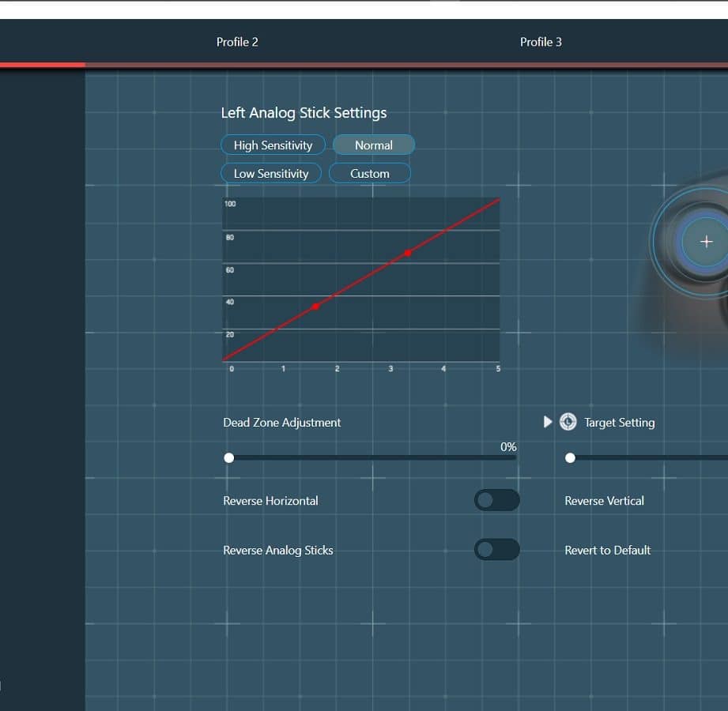728x711 pixels.
Task: Enable the Reverse Analog Sticks switch
Action: point(496,550)
